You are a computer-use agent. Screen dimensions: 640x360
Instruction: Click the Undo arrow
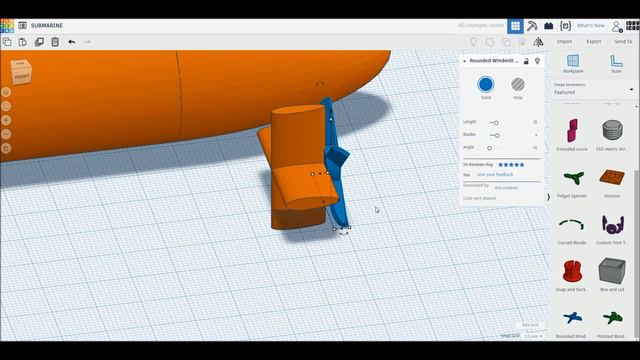(x=72, y=42)
